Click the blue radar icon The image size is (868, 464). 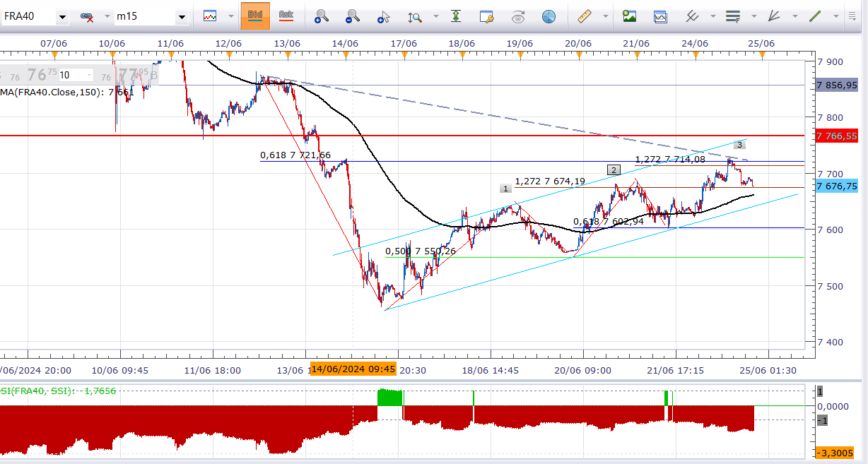(549, 16)
